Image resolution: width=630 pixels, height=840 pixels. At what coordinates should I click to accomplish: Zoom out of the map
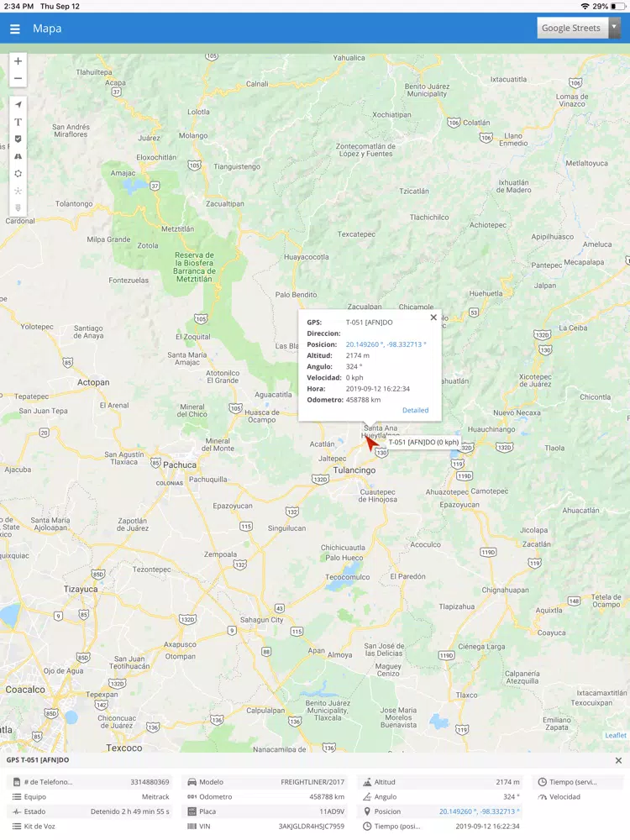[x=18, y=78]
